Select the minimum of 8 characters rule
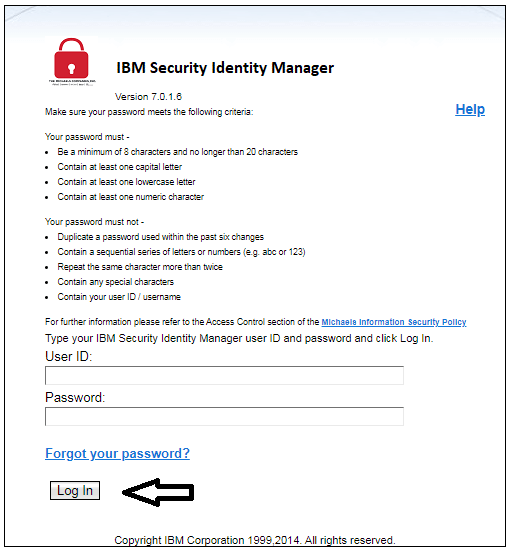 click(177, 152)
